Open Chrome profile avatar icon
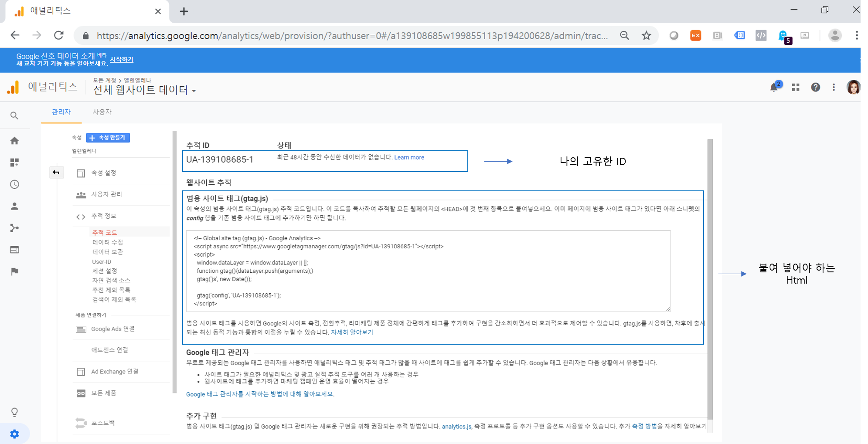The height and width of the screenshot is (444, 868). coord(835,35)
